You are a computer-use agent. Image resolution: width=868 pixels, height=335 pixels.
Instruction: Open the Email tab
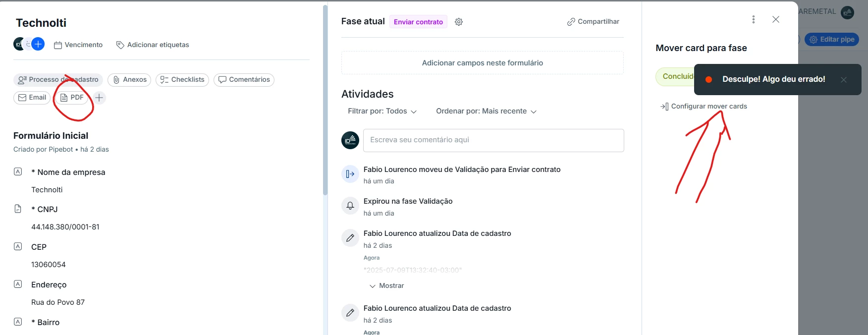point(32,98)
